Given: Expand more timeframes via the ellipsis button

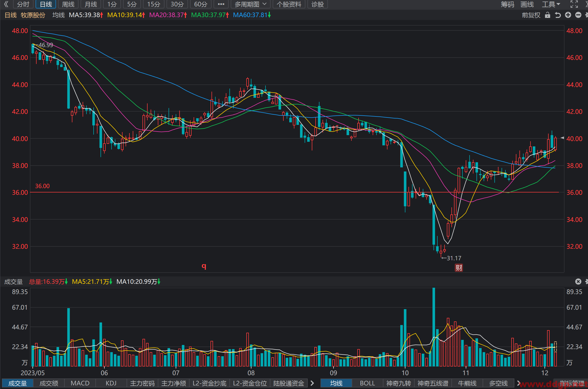Looking at the screenshot, I should (x=221, y=4).
